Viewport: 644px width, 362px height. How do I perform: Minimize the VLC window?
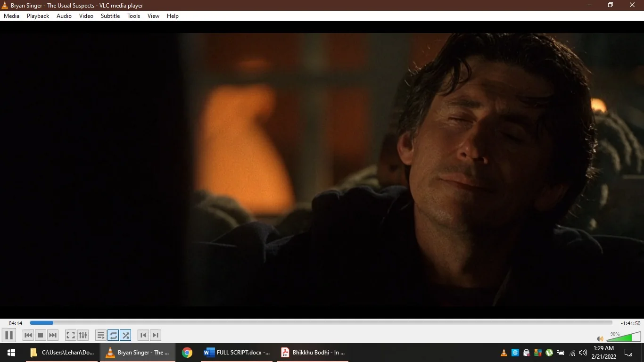(x=589, y=5)
